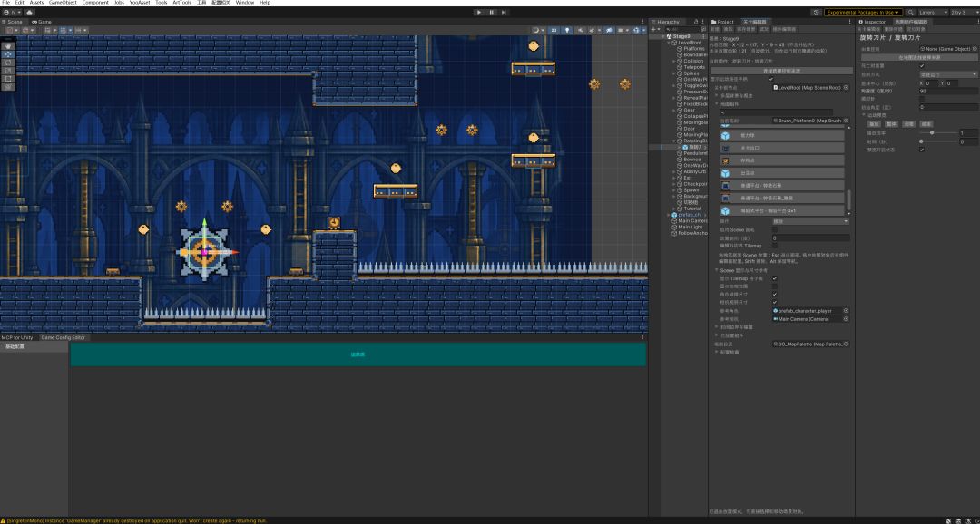Click the wide button above LevelRoot field
The image size is (980, 524).
tap(781, 71)
